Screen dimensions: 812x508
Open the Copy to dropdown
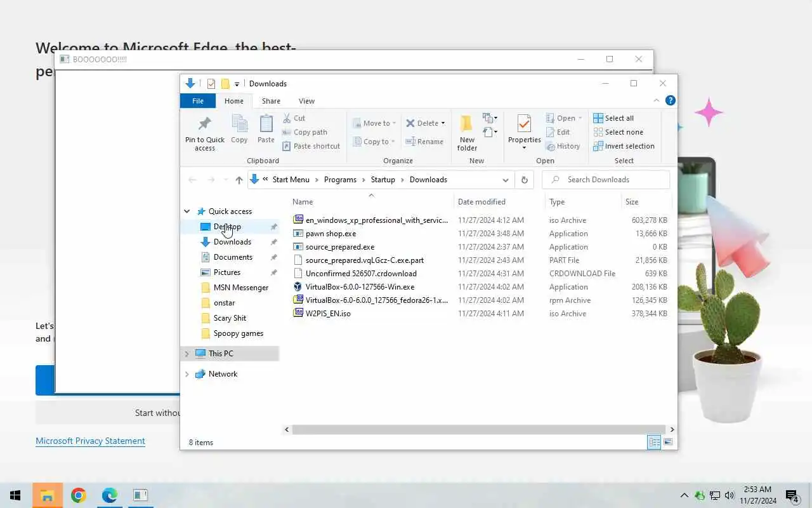374,142
